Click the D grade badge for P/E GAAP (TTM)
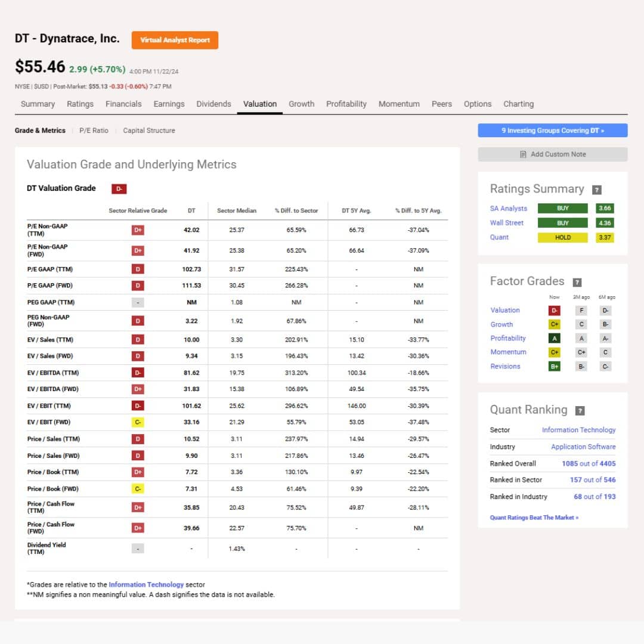This screenshot has height=644, width=644. tap(138, 270)
